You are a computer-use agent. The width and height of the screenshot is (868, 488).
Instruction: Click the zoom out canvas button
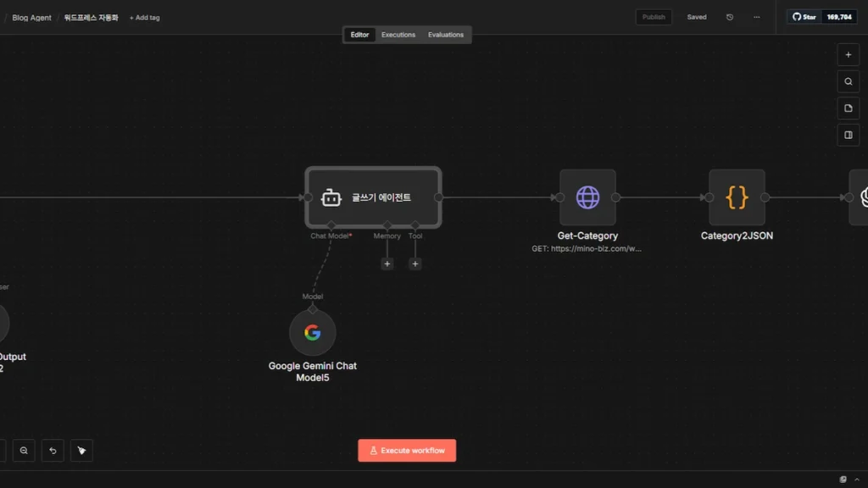pos(24,451)
